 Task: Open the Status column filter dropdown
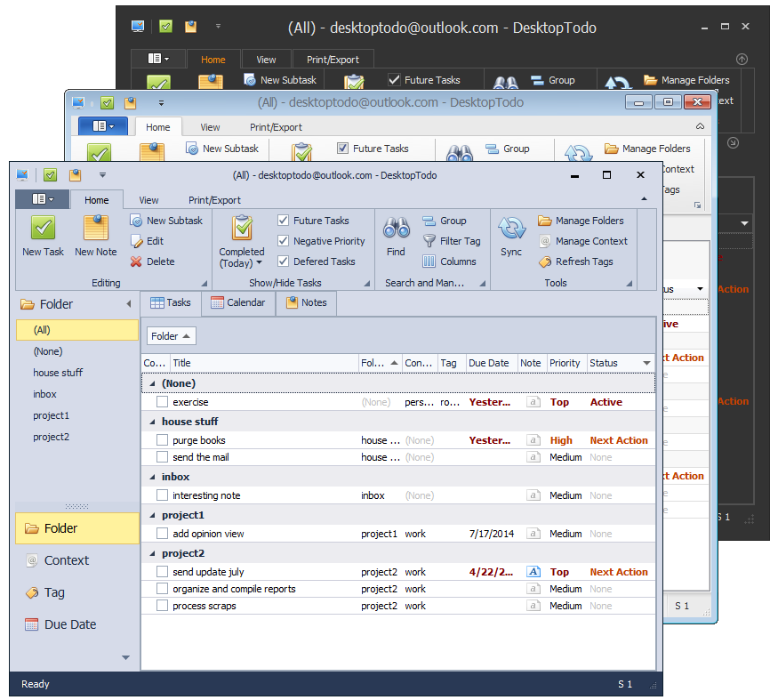pos(646,363)
